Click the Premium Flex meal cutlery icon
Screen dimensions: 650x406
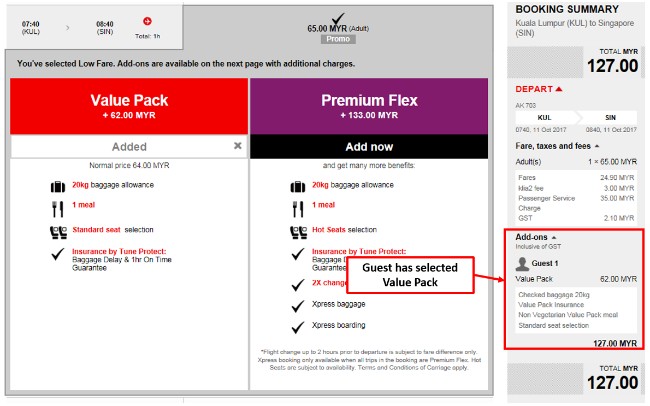click(299, 209)
